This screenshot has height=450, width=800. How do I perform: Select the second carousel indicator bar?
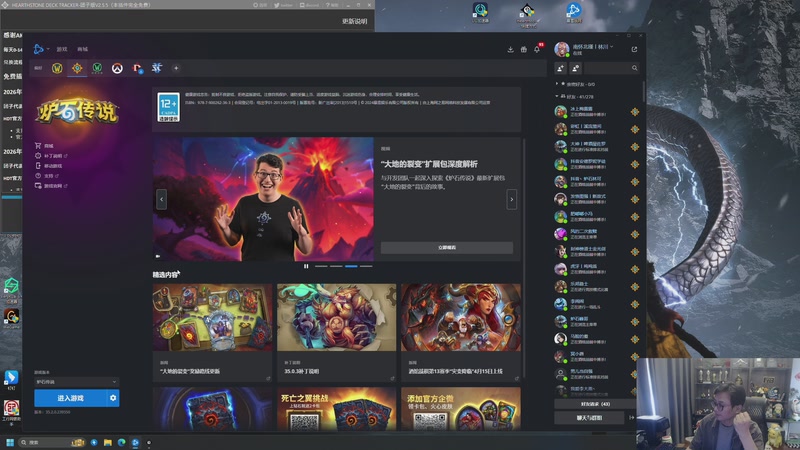coord(336,266)
